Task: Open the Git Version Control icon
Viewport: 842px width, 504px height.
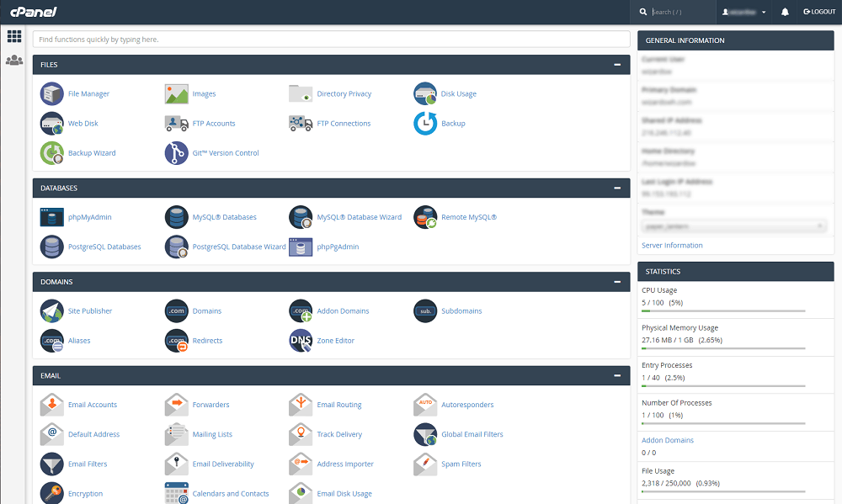Action: coord(177,153)
